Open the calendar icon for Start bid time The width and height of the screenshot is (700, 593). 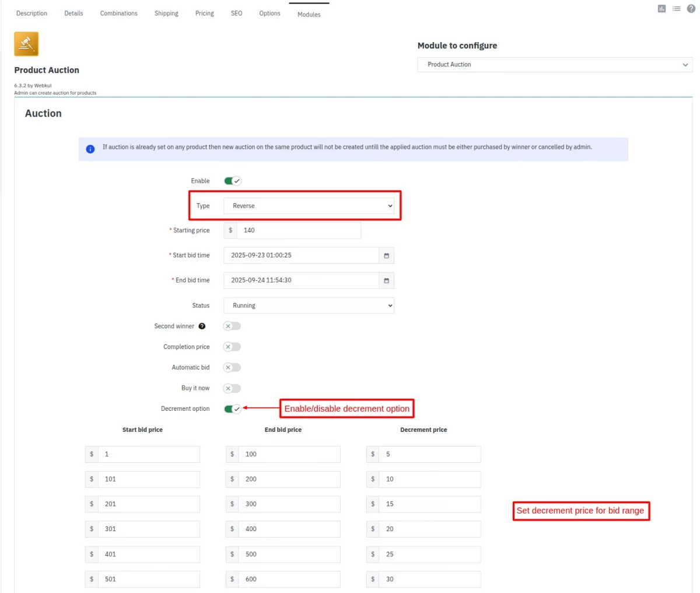(x=386, y=256)
